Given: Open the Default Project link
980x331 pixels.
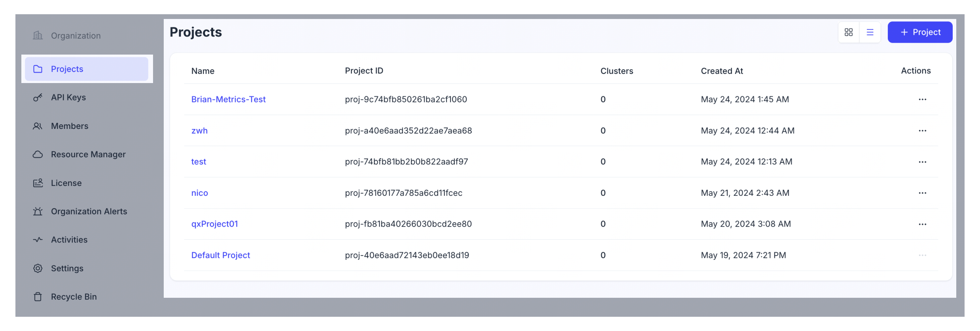Looking at the screenshot, I should pos(220,255).
